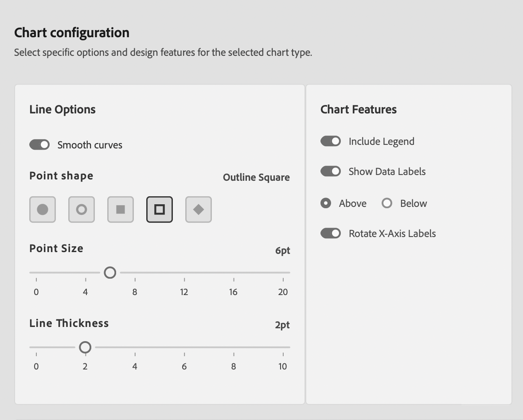
Task: Click the 'Line Options' heading
Action: click(x=62, y=110)
